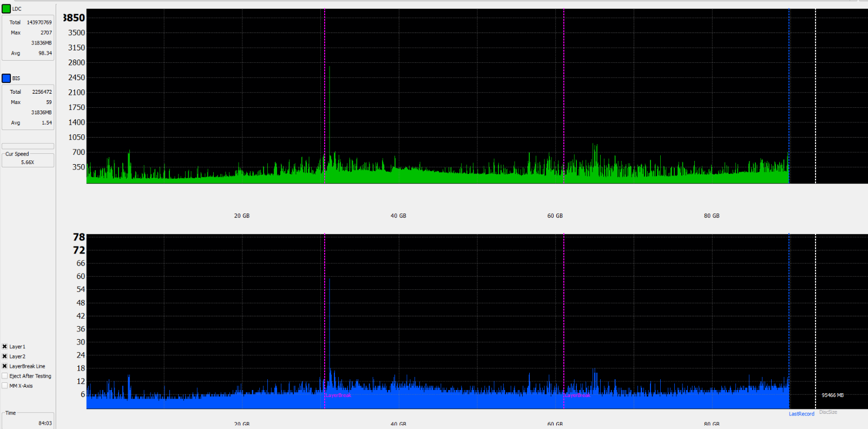Click the BIS Total value 2256472
The image size is (868, 429).
pyautogui.click(x=42, y=92)
